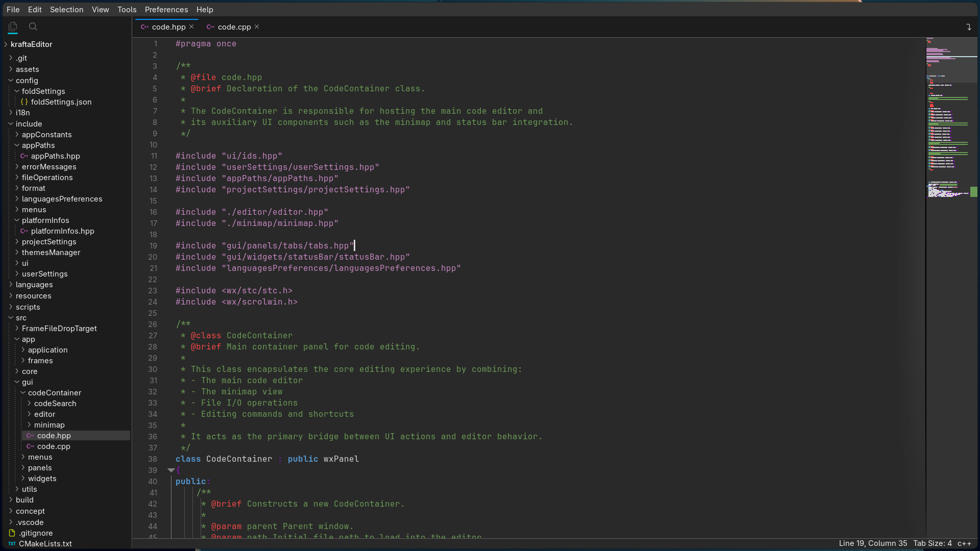This screenshot has height=551, width=980.
Task: Close the code.hpp tab
Action: (x=191, y=27)
